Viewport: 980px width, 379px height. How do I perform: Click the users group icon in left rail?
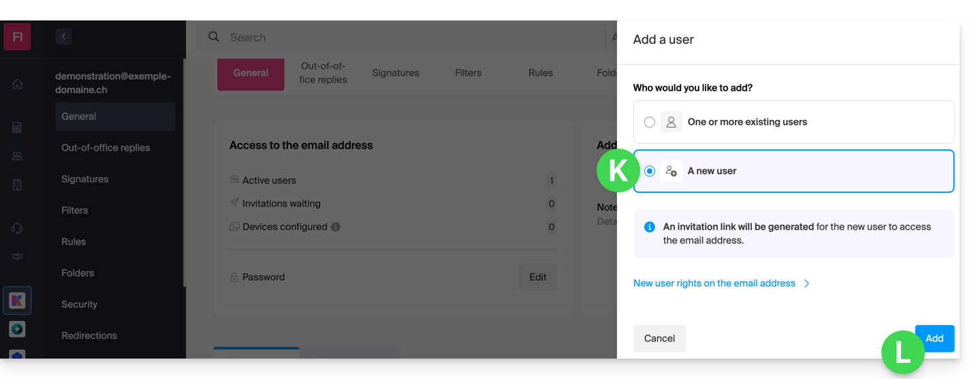point(17,156)
